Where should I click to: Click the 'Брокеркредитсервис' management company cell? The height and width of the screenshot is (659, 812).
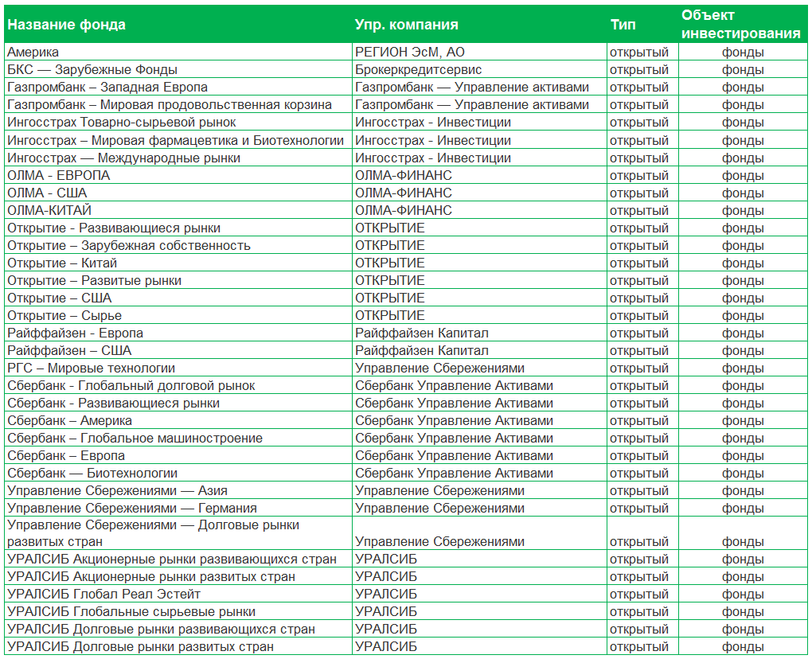coord(418,70)
